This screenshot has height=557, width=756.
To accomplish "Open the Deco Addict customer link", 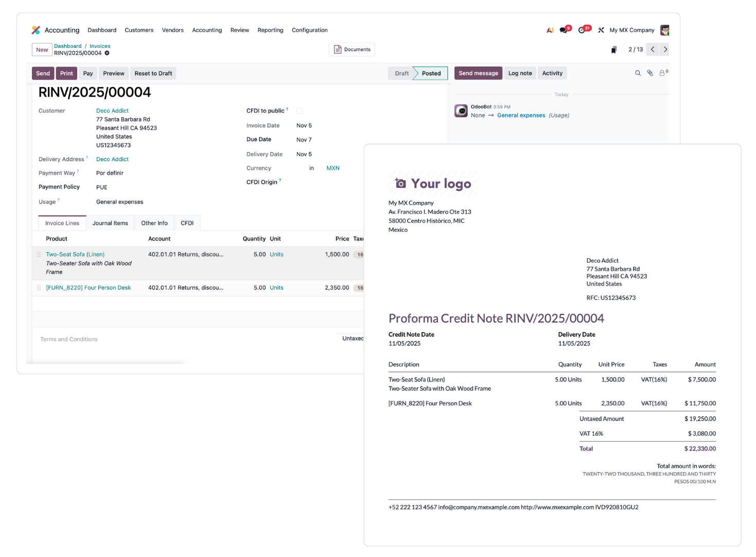I will [x=112, y=110].
